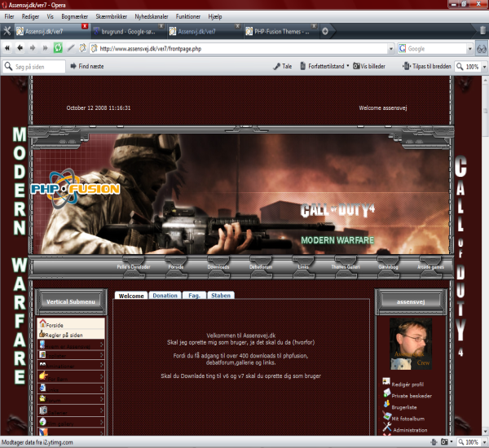Expand the Hvem er Assensvej submenu
The image size is (489, 448).
[102, 345]
